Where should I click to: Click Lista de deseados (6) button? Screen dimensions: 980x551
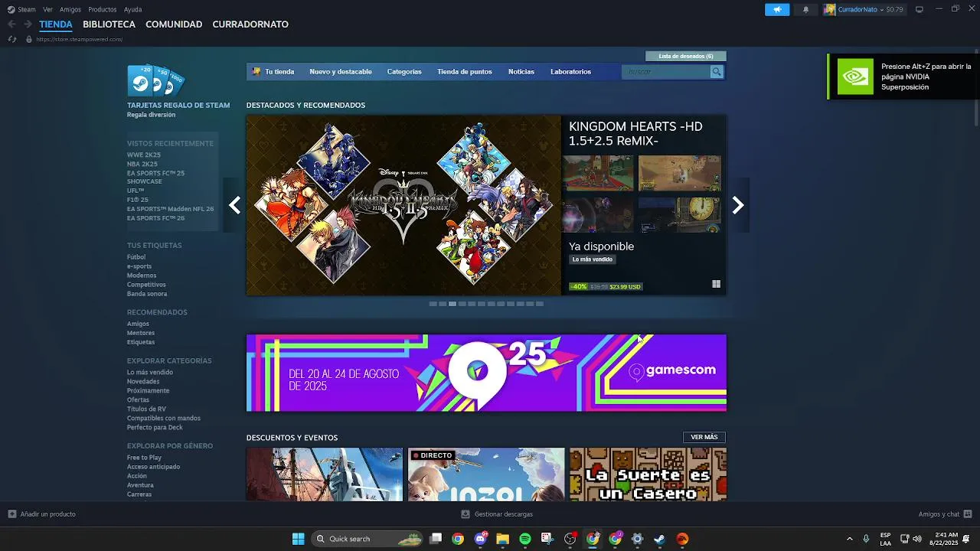686,56
